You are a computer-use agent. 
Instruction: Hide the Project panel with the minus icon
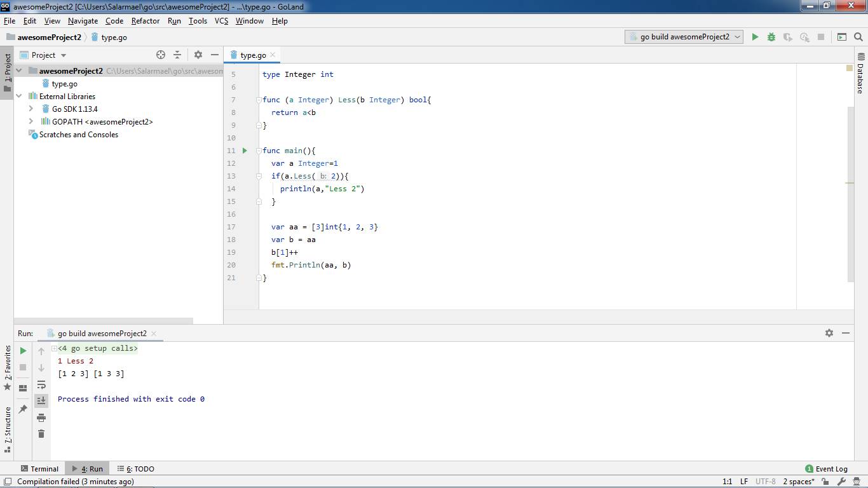215,55
